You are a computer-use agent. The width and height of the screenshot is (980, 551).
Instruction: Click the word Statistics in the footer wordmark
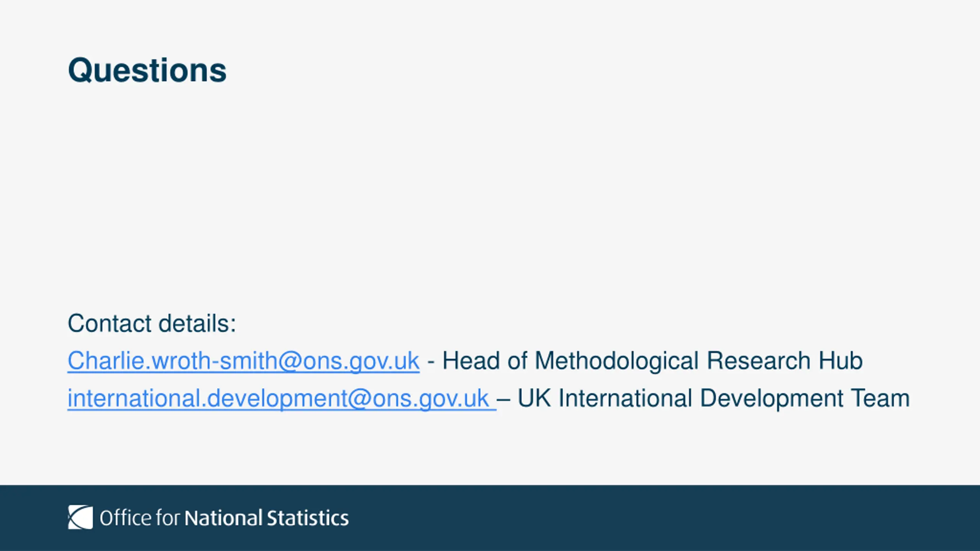click(308, 518)
